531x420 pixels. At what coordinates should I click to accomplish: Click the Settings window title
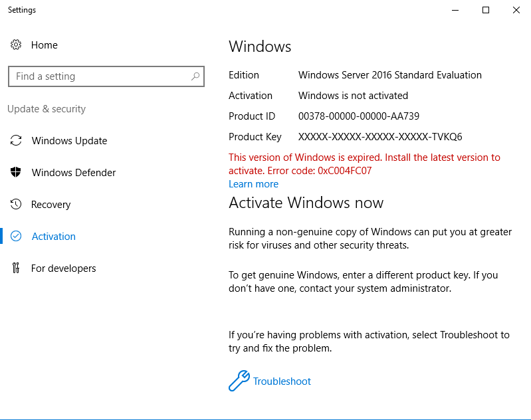[x=22, y=10]
